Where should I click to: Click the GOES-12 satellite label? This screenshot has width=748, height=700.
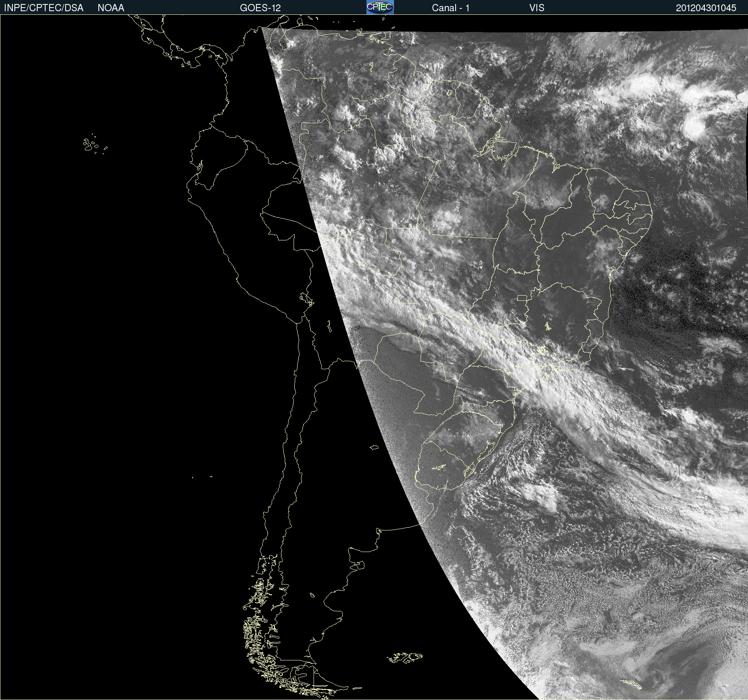coord(260,8)
